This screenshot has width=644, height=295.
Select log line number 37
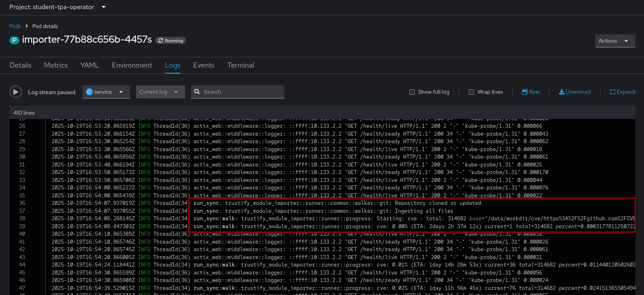click(22, 211)
